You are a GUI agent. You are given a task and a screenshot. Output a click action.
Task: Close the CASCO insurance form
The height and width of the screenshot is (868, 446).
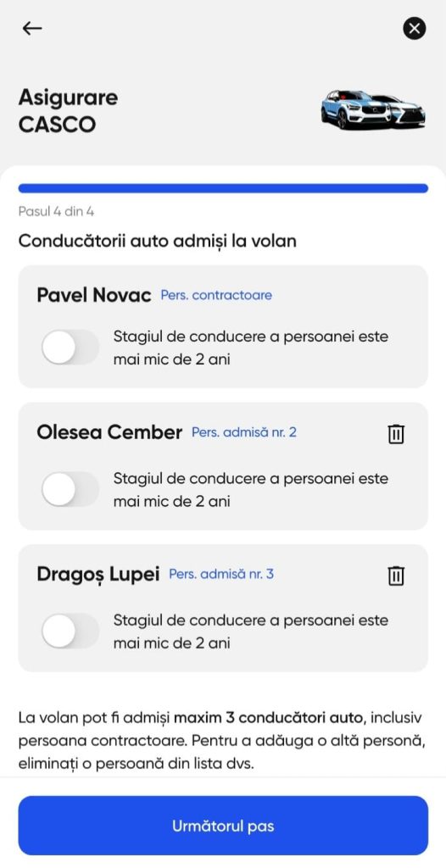pos(415,28)
